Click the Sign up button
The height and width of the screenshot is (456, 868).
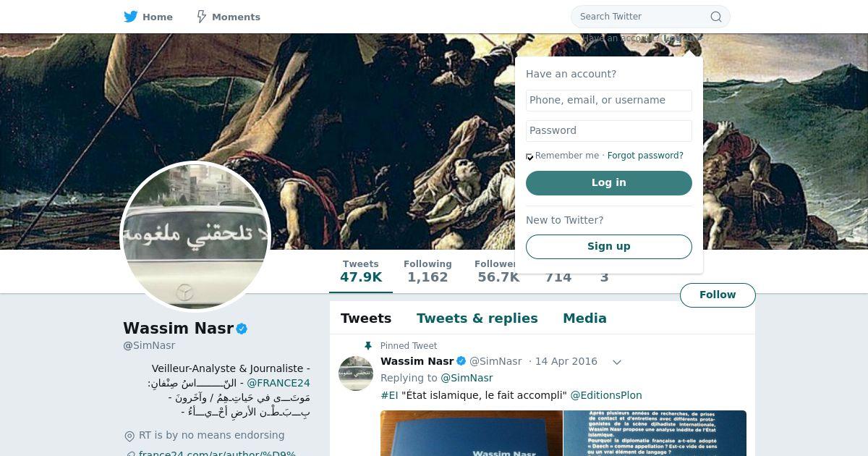pos(609,247)
